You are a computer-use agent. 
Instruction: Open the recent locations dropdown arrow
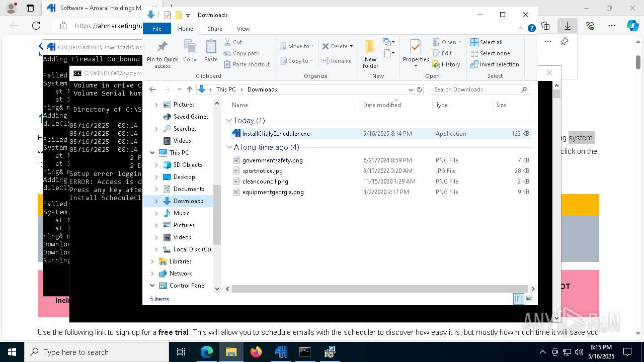tap(179, 89)
